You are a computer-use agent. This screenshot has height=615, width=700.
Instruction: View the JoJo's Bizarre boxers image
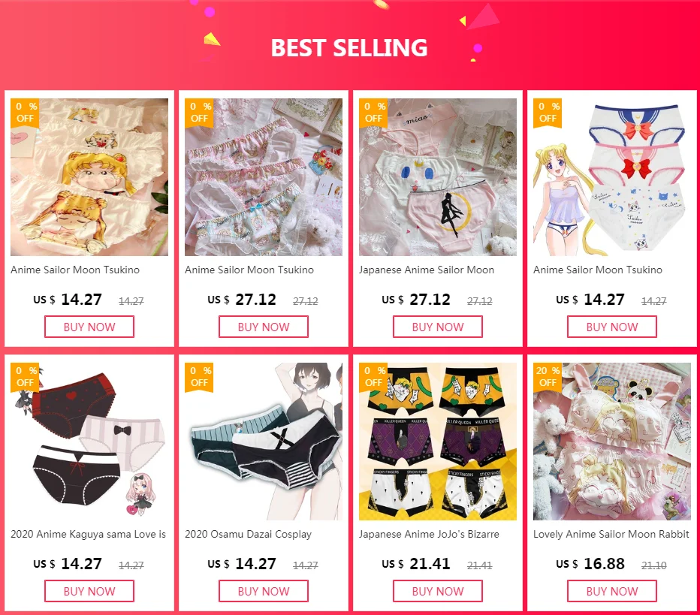[x=437, y=442]
